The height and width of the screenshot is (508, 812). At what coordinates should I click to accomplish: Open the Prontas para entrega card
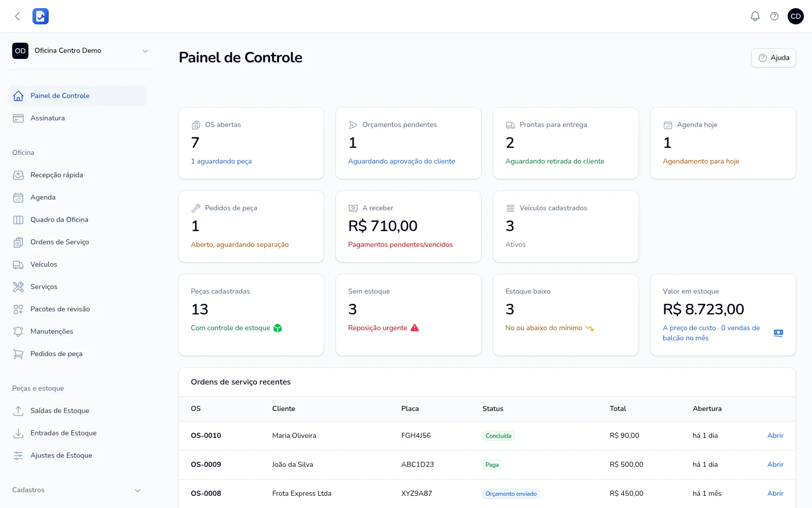(566, 143)
